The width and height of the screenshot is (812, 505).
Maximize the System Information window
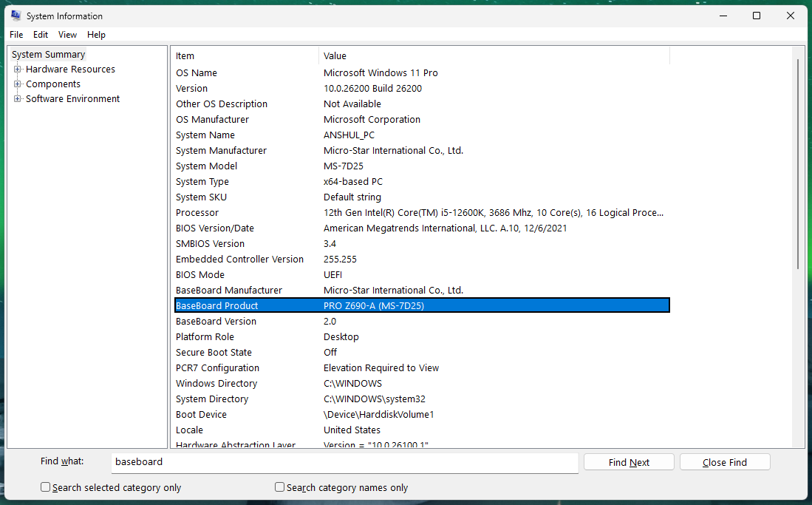pos(757,16)
